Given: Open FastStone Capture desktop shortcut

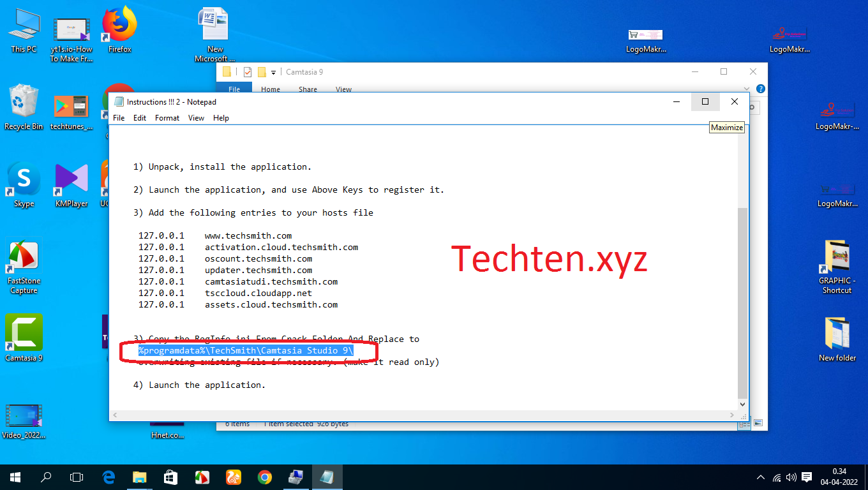Looking at the screenshot, I should (24, 267).
